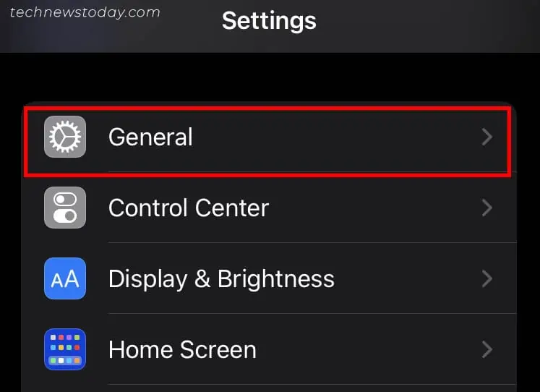Screen dimensions: 540x392
Task: Choose the Home Screen text label
Action: (182, 350)
